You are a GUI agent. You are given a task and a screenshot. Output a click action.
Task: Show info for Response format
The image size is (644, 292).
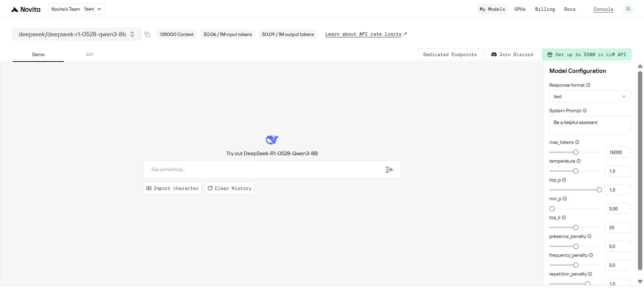(588, 85)
